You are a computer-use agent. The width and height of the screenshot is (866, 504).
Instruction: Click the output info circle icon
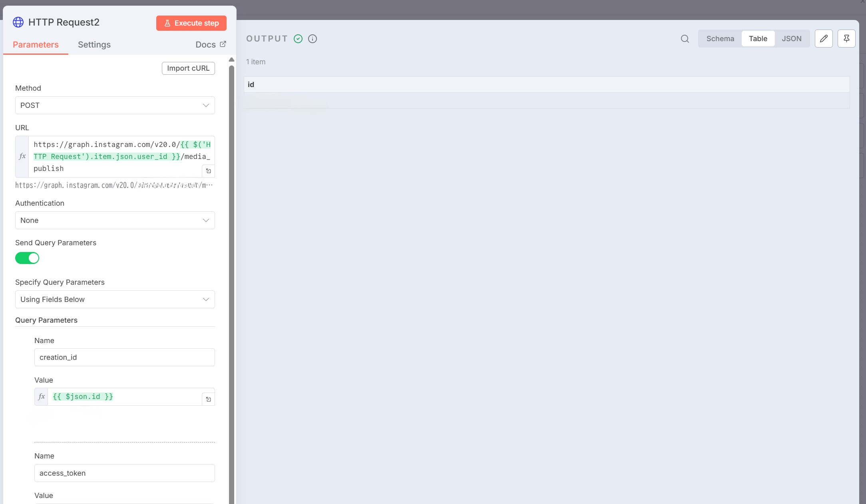point(313,39)
